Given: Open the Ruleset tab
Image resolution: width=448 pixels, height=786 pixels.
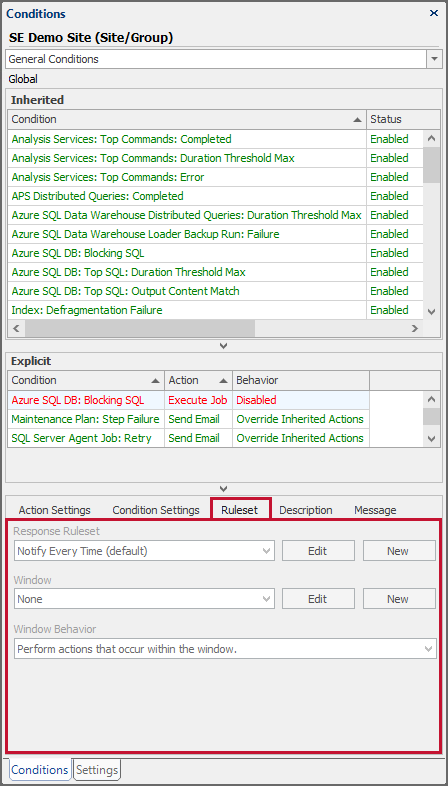Looking at the screenshot, I should pyautogui.click(x=240, y=510).
